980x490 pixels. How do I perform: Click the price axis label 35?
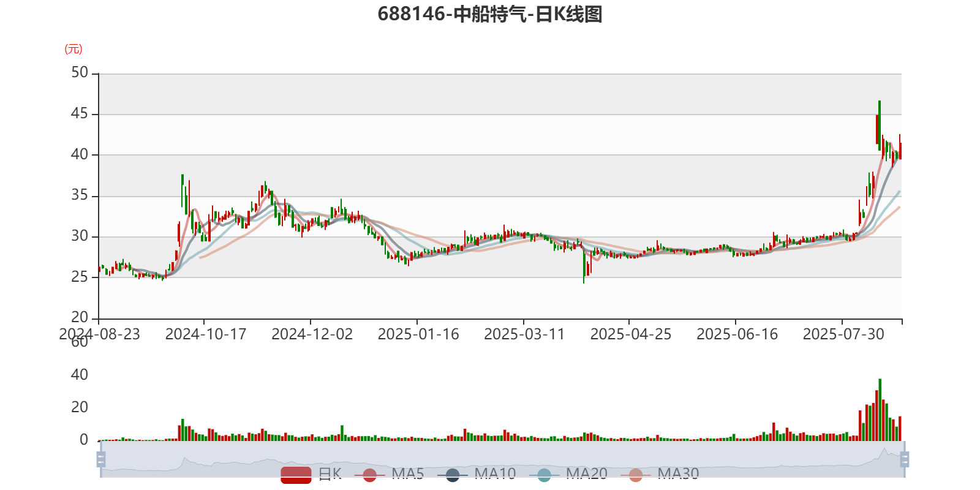pyautogui.click(x=80, y=195)
